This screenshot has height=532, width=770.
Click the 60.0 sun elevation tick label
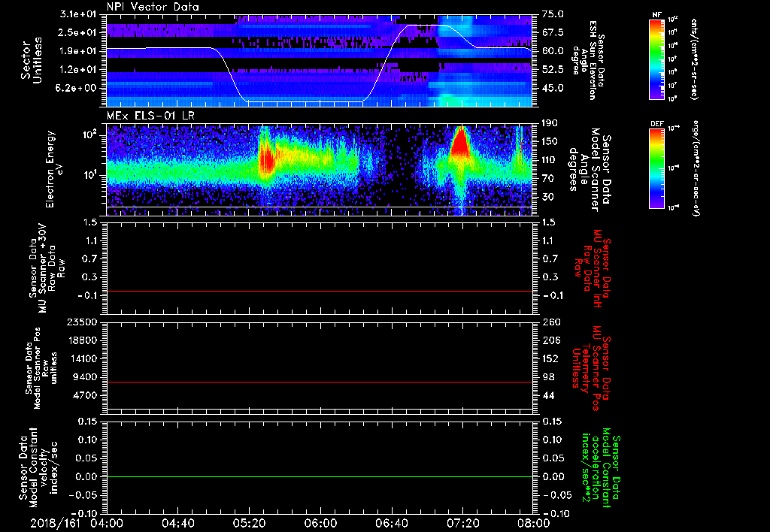point(553,51)
